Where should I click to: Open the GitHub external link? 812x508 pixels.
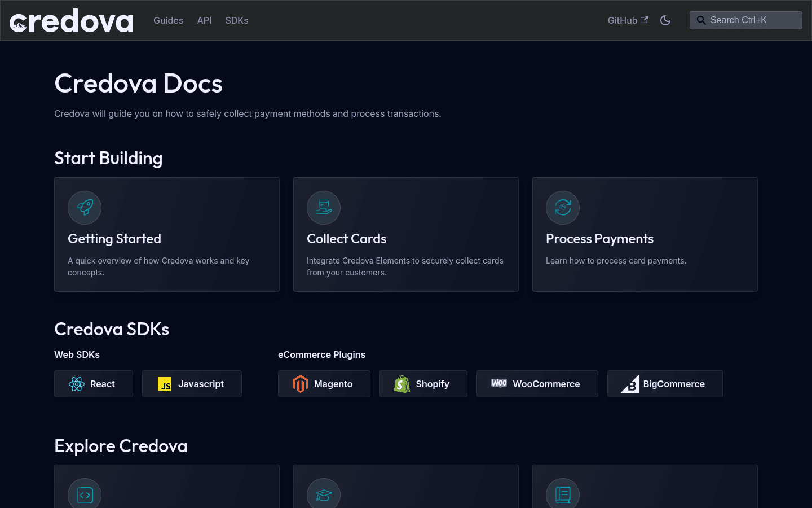[628, 20]
